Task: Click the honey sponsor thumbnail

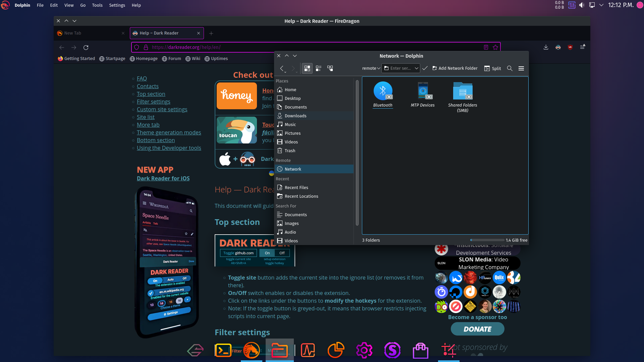Action: pyautogui.click(x=237, y=96)
